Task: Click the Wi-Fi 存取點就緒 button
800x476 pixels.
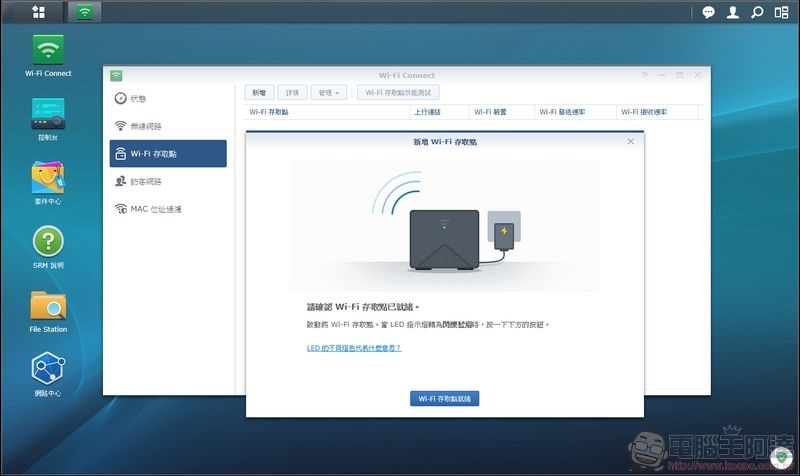Action: coord(444,398)
